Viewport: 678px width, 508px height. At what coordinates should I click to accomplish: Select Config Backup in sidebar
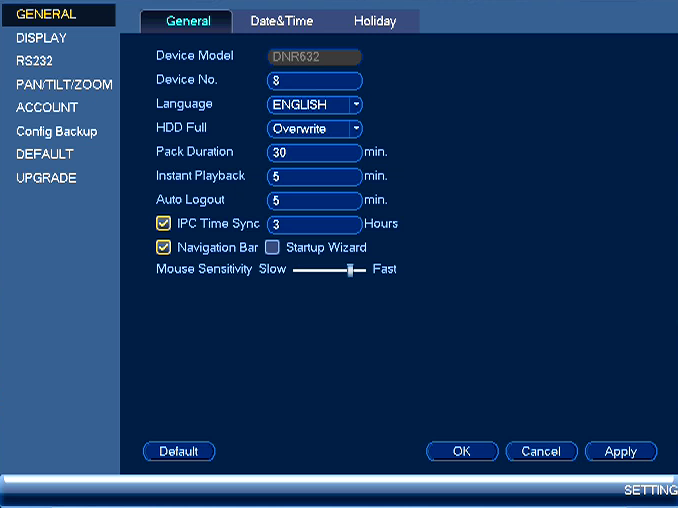(57, 131)
